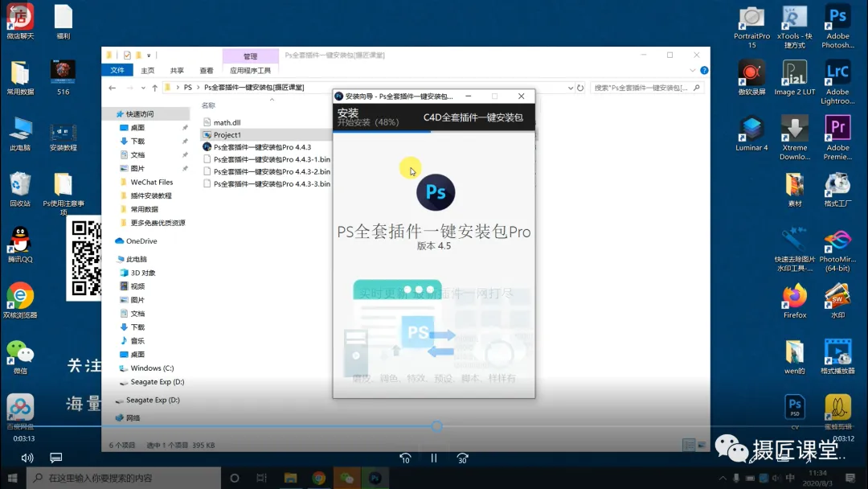
Task: Click the 名称 column header
Action: tap(208, 105)
